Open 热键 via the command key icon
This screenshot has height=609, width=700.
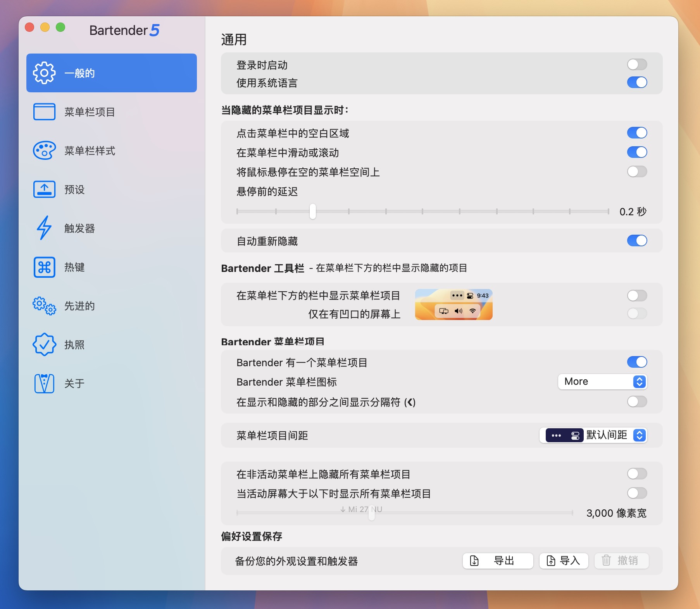44,267
